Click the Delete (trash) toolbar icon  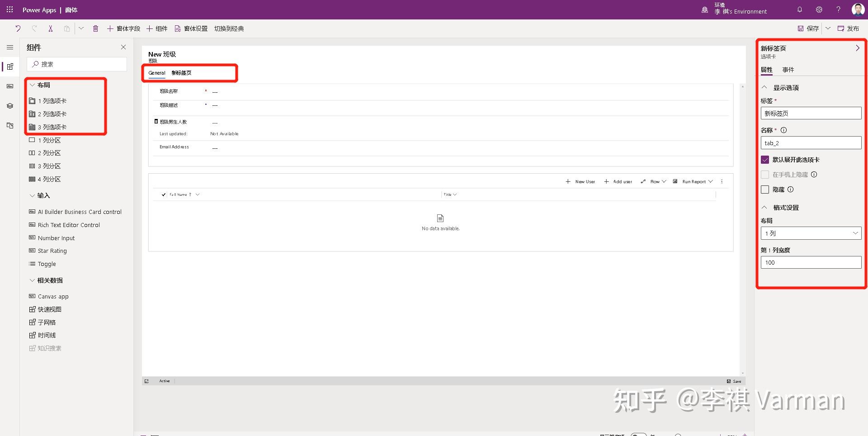coord(95,28)
